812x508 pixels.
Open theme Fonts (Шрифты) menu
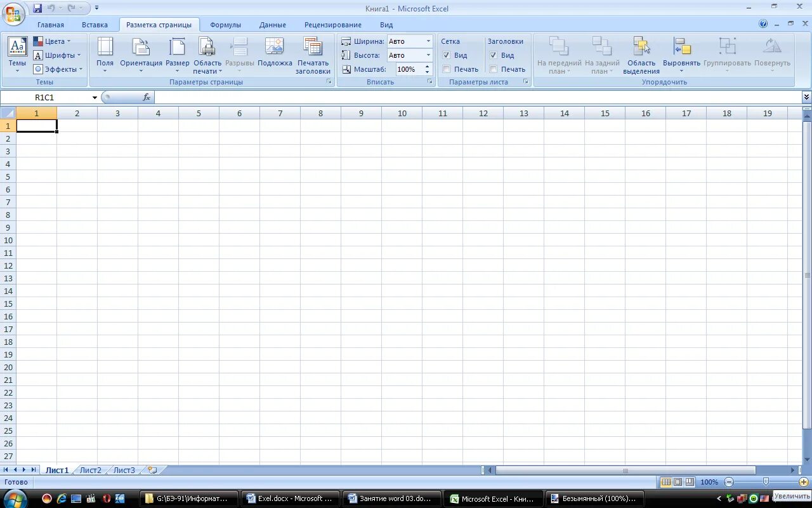pos(58,55)
